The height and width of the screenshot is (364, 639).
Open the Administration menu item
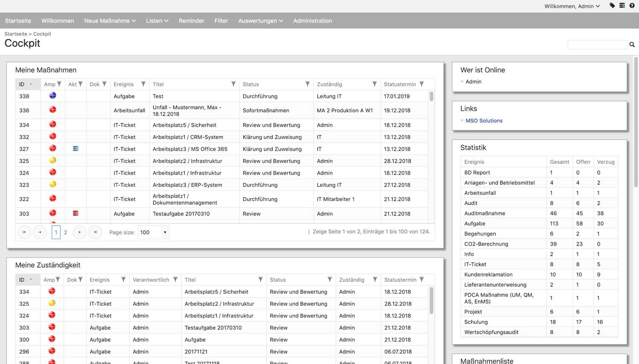coord(313,20)
